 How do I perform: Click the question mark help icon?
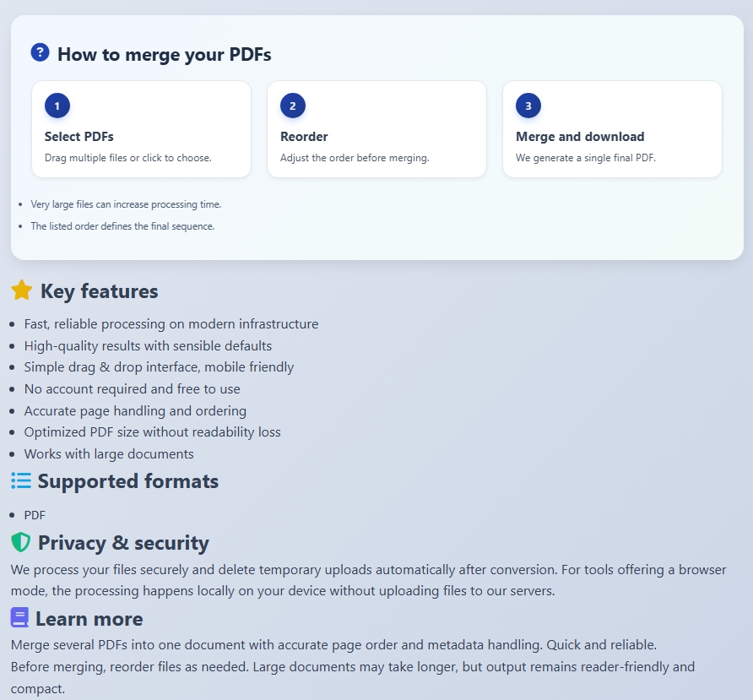[40, 52]
